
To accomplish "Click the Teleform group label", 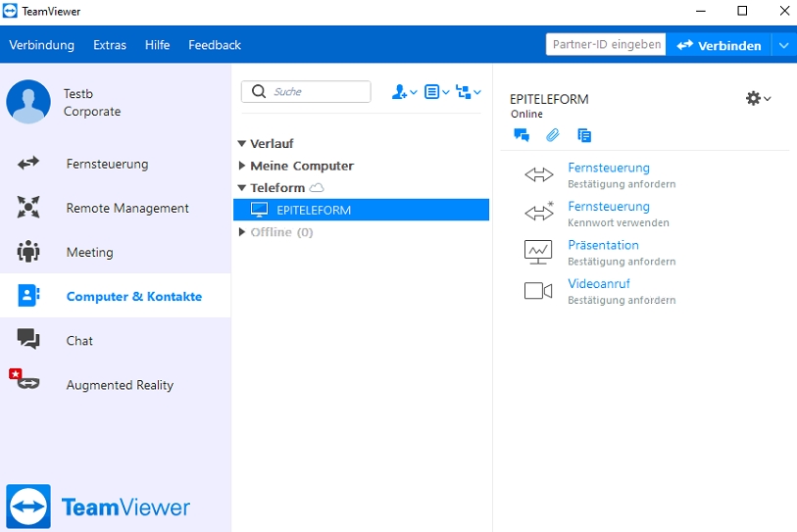I will point(277,188).
